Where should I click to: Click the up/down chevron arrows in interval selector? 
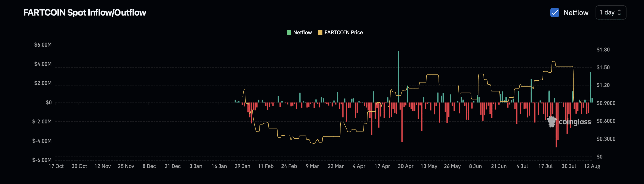pos(619,13)
